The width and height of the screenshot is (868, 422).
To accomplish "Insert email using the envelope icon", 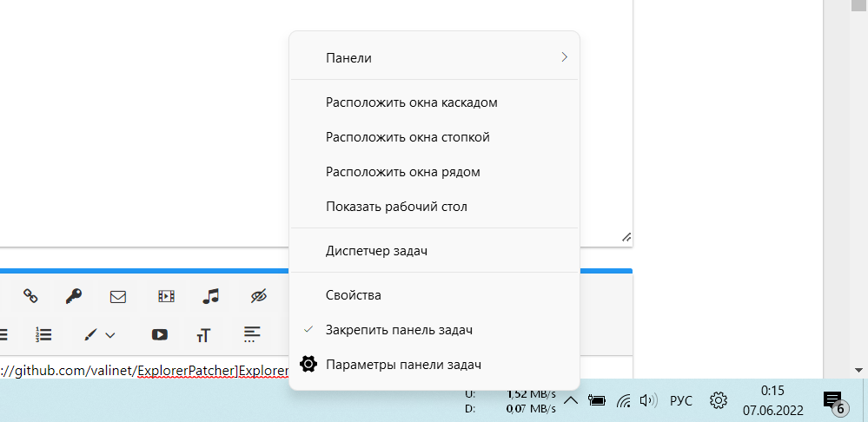I will pyautogui.click(x=118, y=297).
